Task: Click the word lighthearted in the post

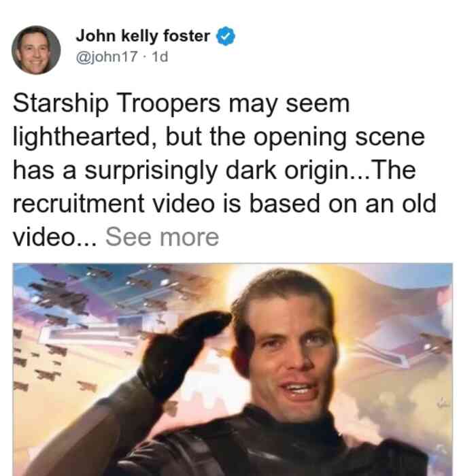Action: 85,137
